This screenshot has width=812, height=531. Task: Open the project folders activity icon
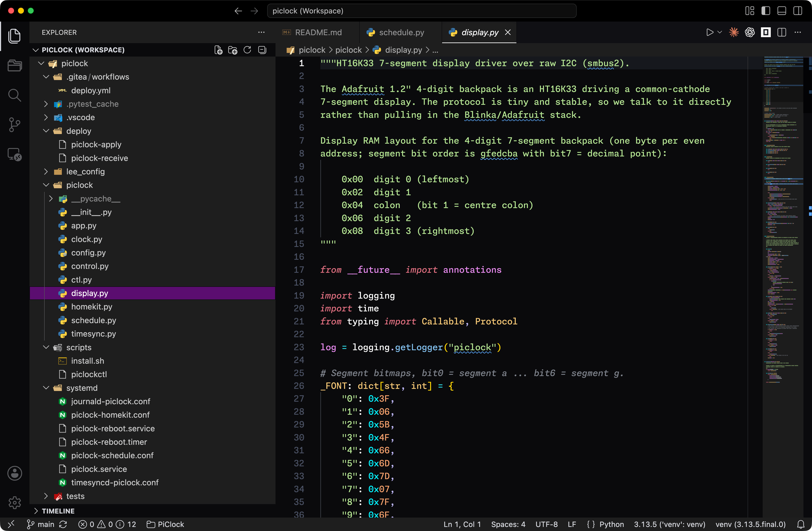click(14, 66)
